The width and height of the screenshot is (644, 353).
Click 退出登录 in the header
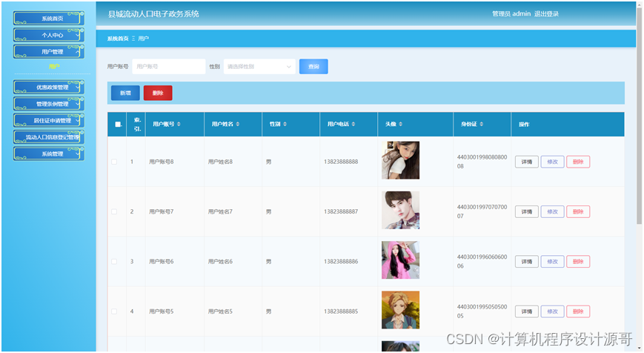(x=546, y=14)
